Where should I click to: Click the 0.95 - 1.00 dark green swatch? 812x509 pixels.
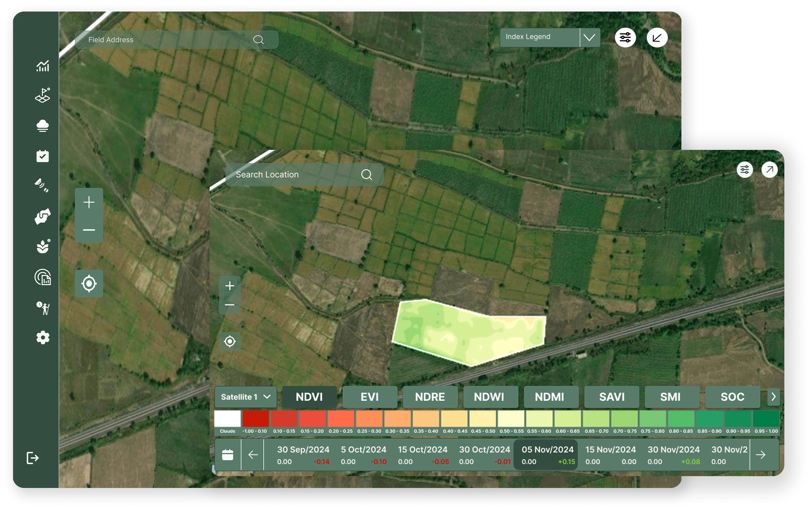pos(766,418)
